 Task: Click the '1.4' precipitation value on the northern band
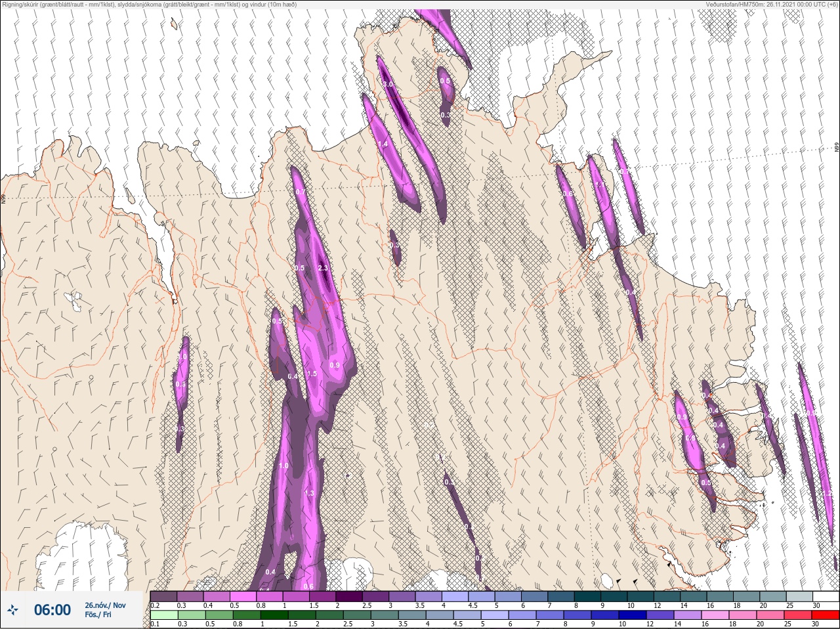[383, 144]
